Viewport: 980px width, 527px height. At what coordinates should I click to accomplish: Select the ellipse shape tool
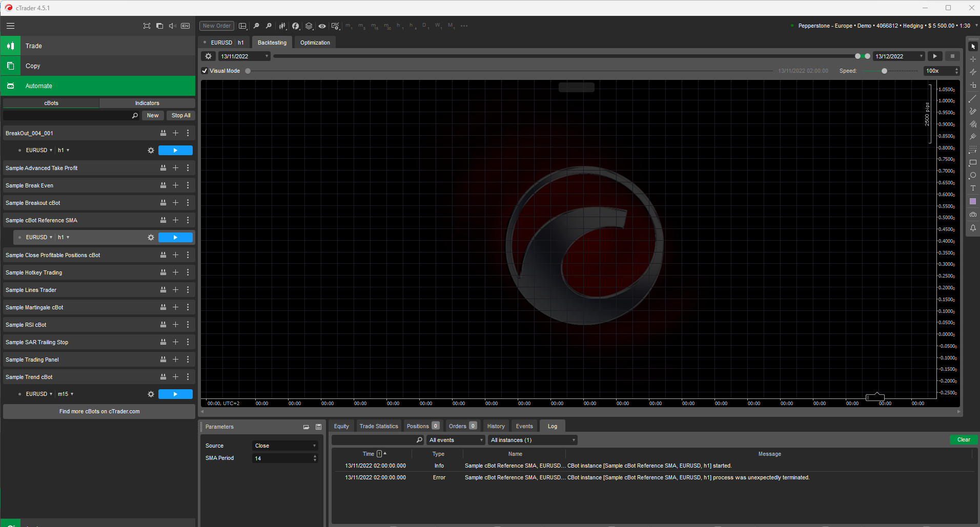(973, 175)
